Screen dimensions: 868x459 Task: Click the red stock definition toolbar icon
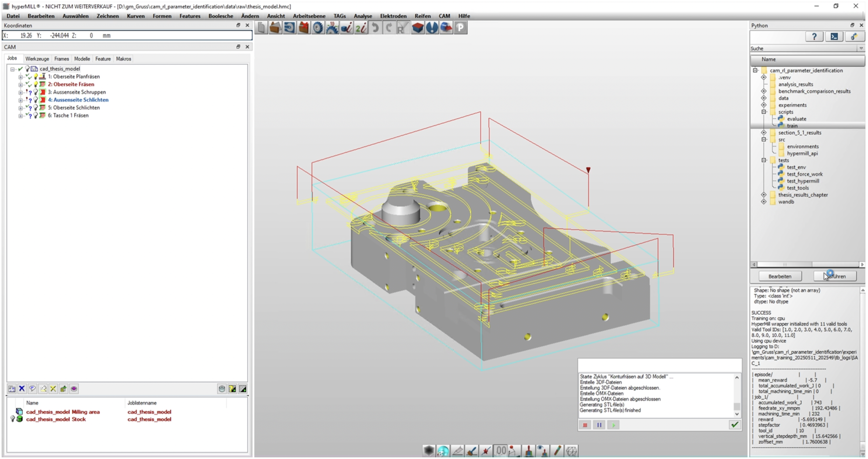(418, 28)
